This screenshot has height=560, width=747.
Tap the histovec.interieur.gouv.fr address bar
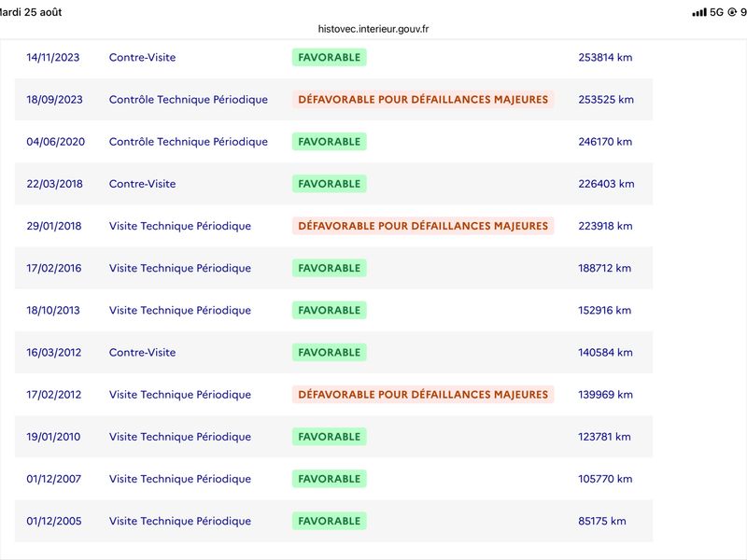click(x=373, y=29)
